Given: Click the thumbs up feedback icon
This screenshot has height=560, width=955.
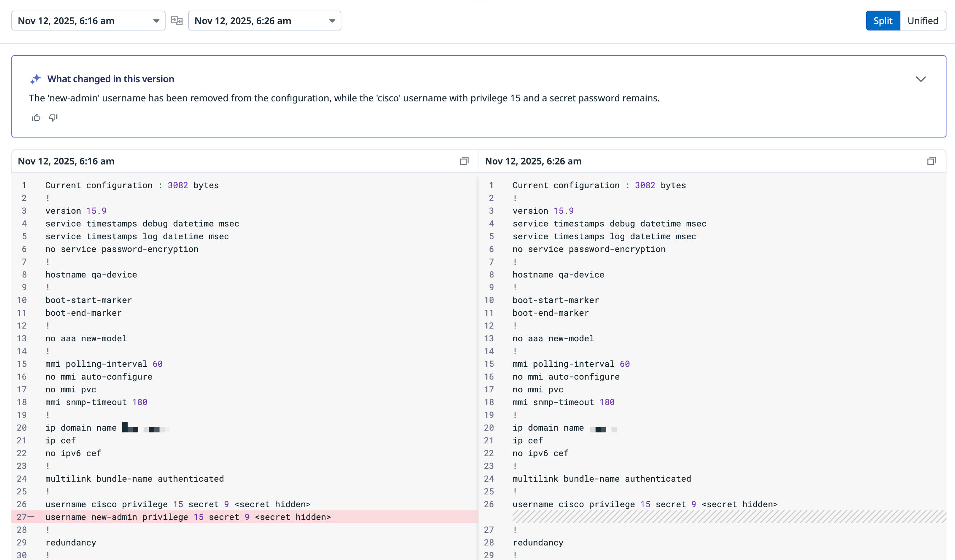Looking at the screenshot, I should coord(36,118).
